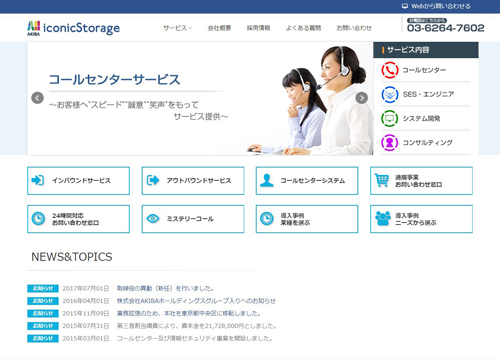Click the inbound arrow icon of インバウンドサービス
This screenshot has height=360, width=500.
coord(38,180)
